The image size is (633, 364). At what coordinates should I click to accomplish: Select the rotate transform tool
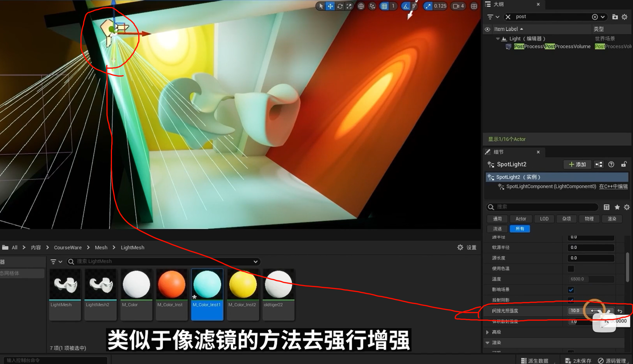(x=340, y=6)
